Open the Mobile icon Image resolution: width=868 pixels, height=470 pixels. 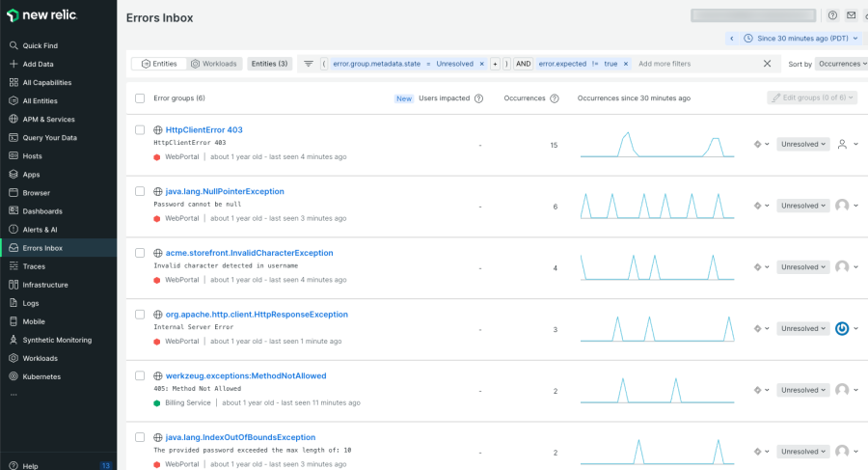[x=14, y=321]
